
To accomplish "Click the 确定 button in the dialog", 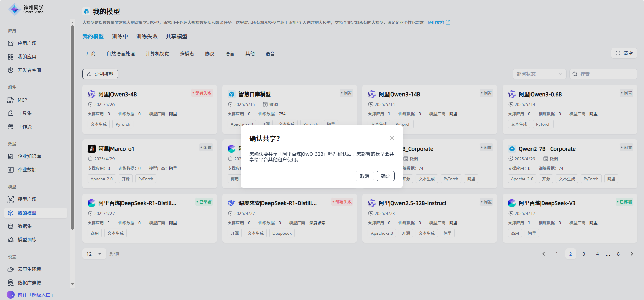I will [385, 176].
